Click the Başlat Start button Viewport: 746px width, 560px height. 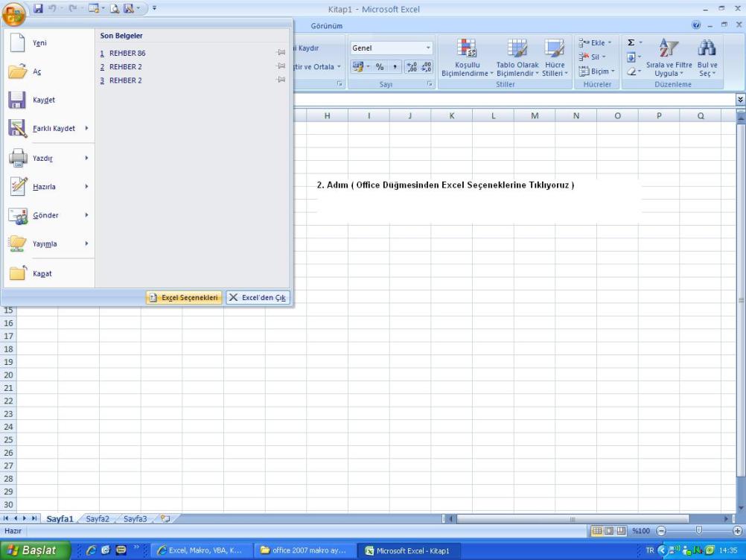(35, 550)
